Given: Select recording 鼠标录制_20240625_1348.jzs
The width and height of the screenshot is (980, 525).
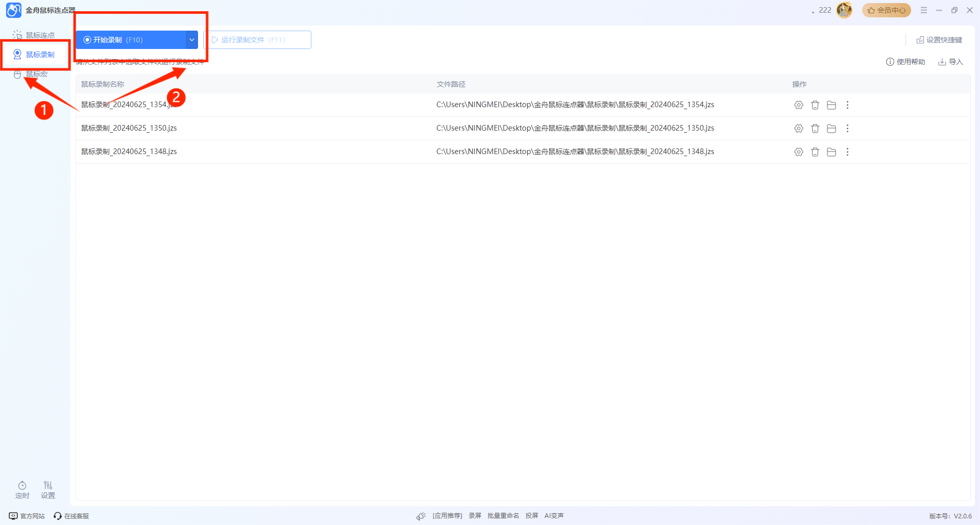Looking at the screenshot, I should 129,152.
